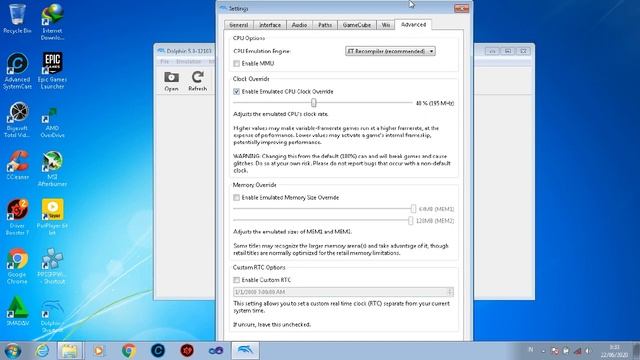Screen dimensions: 640x360
Task: Select the Advanced tab
Action: [413, 24]
